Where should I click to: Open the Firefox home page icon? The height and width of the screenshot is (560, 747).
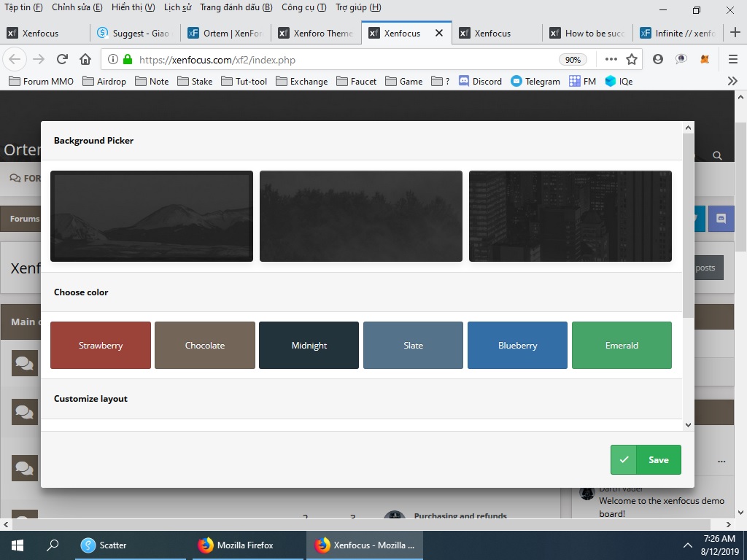click(x=85, y=60)
